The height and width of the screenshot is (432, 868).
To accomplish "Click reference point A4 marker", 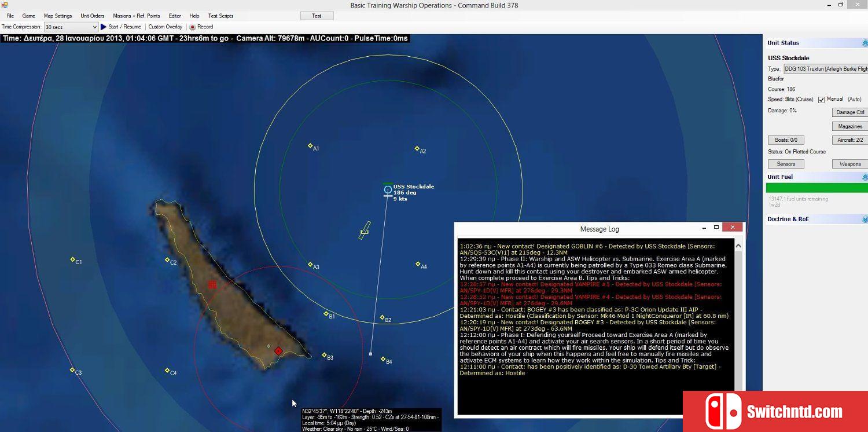I will pyautogui.click(x=418, y=264).
